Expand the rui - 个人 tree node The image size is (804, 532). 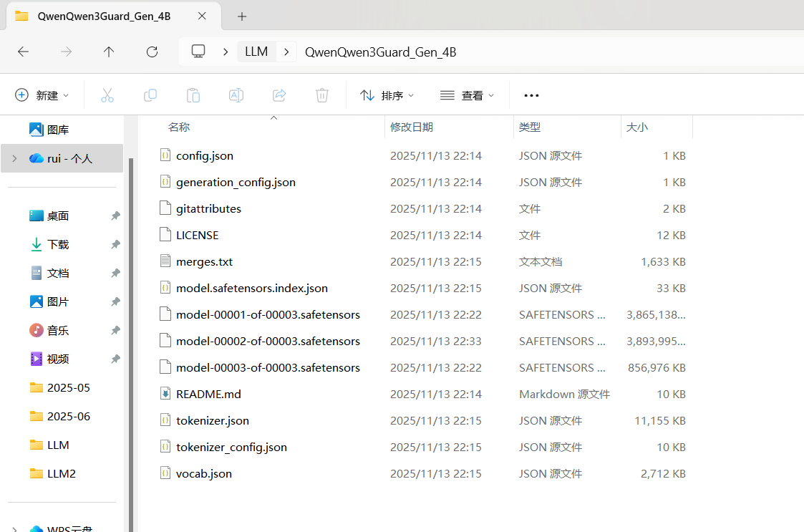point(14,158)
